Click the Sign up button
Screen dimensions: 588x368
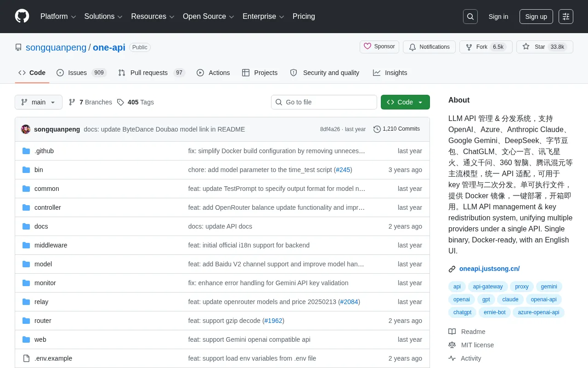pyautogui.click(x=536, y=17)
